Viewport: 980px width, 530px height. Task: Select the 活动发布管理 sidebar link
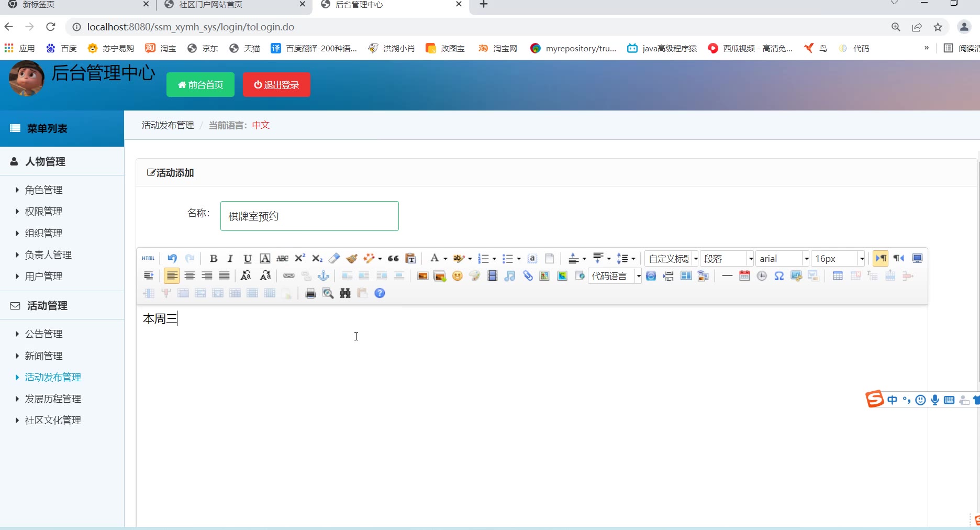click(53, 377)
